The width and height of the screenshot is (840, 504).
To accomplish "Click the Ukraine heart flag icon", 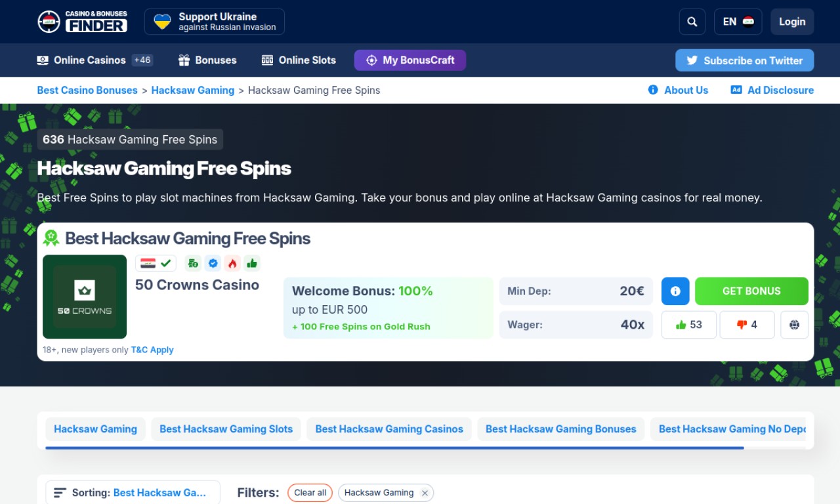I will tap(162, 22).
